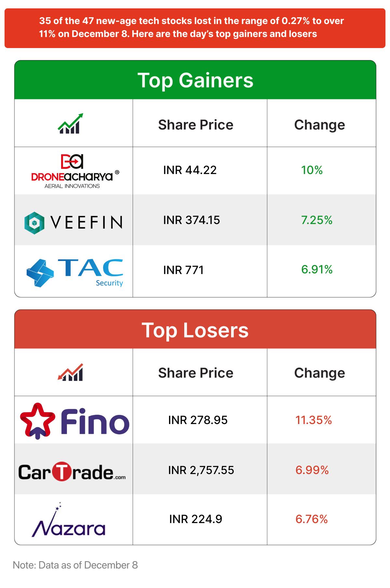The image size is (390, 588).
Task: Click the Veefin logo
Action: (x=73, y=222)
